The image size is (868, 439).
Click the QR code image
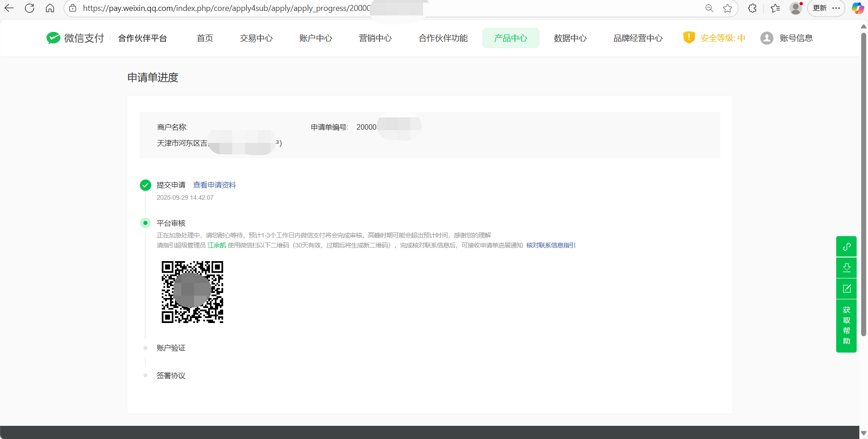click(192, 292)
